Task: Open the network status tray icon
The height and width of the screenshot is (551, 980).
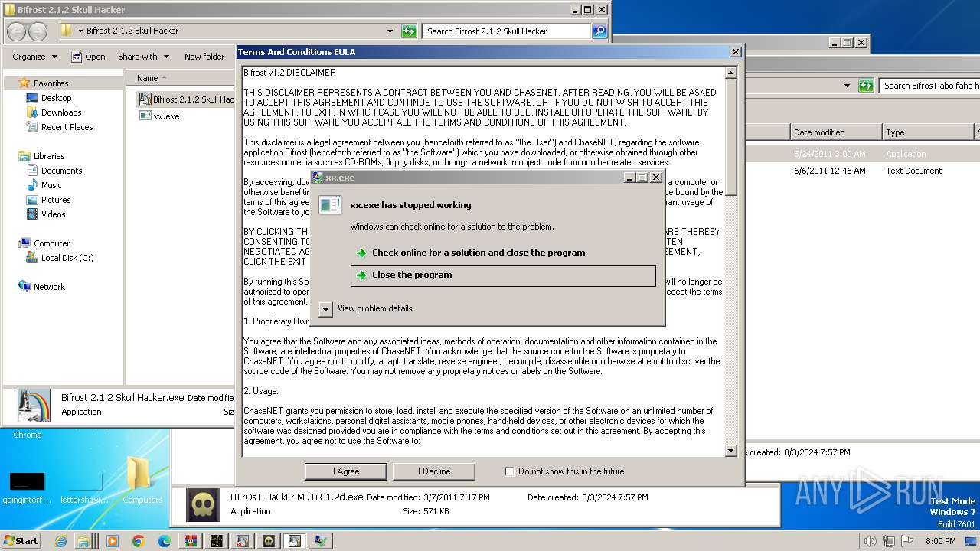Action: [889, 541]
